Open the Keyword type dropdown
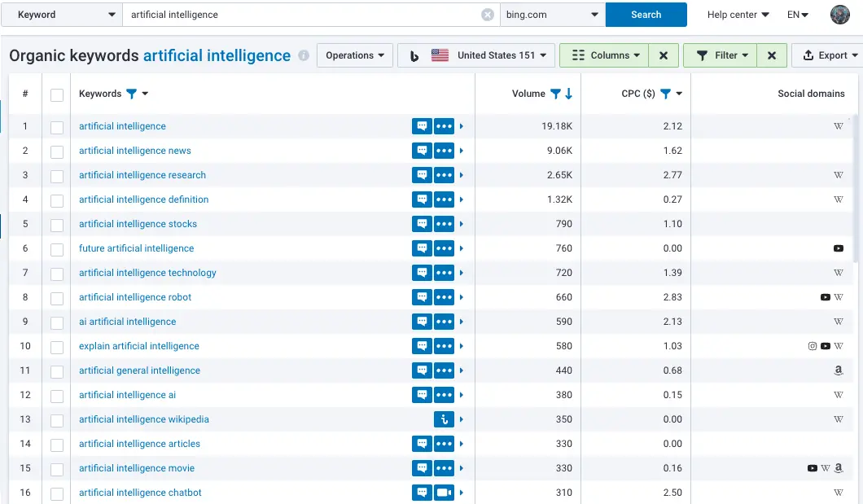Image resolution: width=863 pixels, height=504 pixels. pyautogui.click(x=64, y=15)
